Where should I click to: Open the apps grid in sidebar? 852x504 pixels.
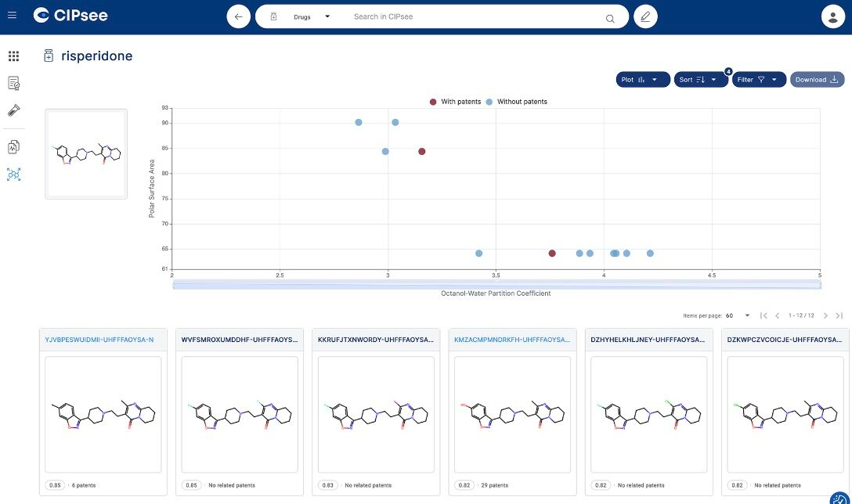pyautogui.click(x=13, y=56)
